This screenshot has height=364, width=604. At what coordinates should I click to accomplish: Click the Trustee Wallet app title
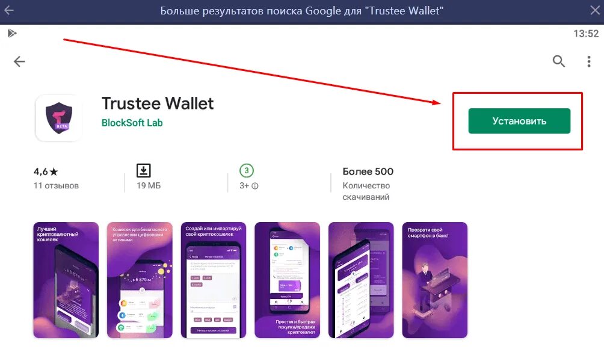click(x=158, y=103)
